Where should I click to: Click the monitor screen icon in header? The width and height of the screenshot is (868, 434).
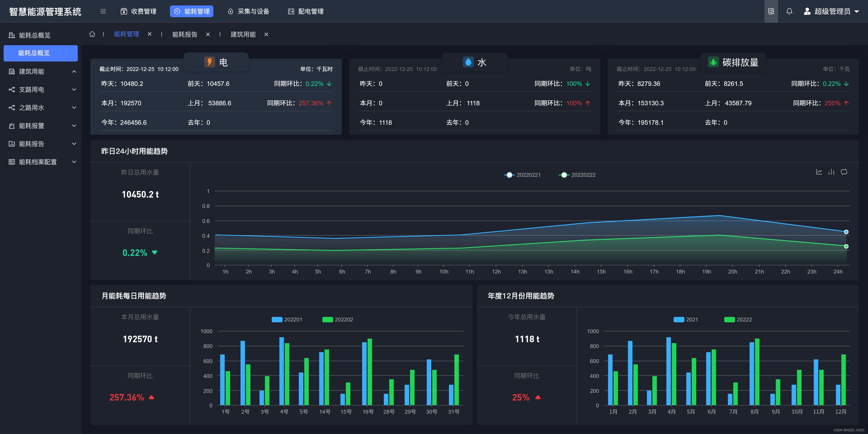(771, 12)
